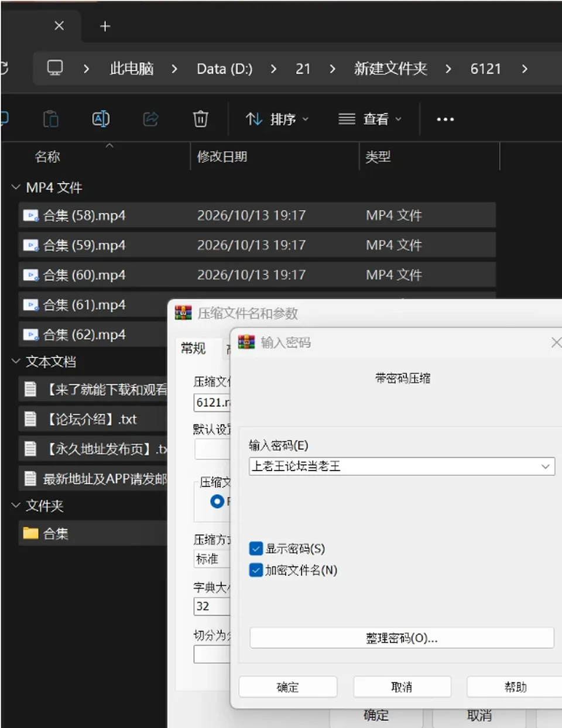
Task: Open the 查看 view menu
Action: coord(371,119)
